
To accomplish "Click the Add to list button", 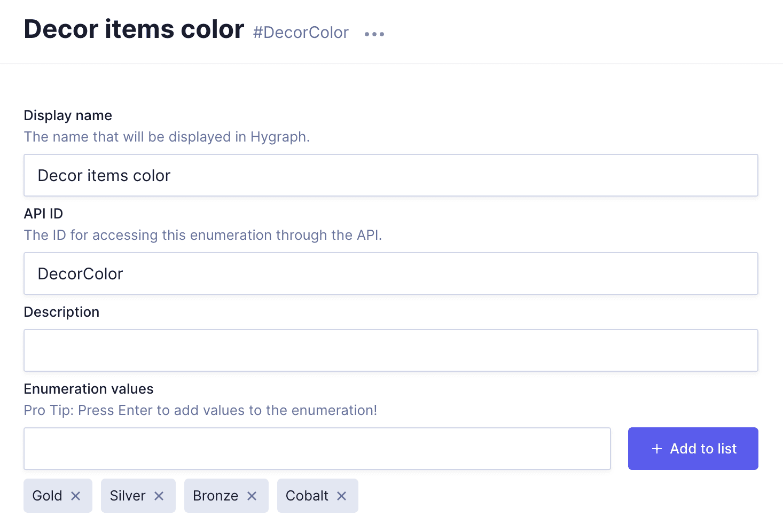I will (x=693, y=449).
